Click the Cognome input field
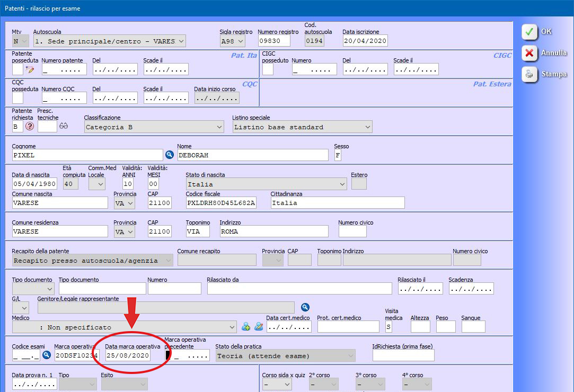 pos(87,155)
